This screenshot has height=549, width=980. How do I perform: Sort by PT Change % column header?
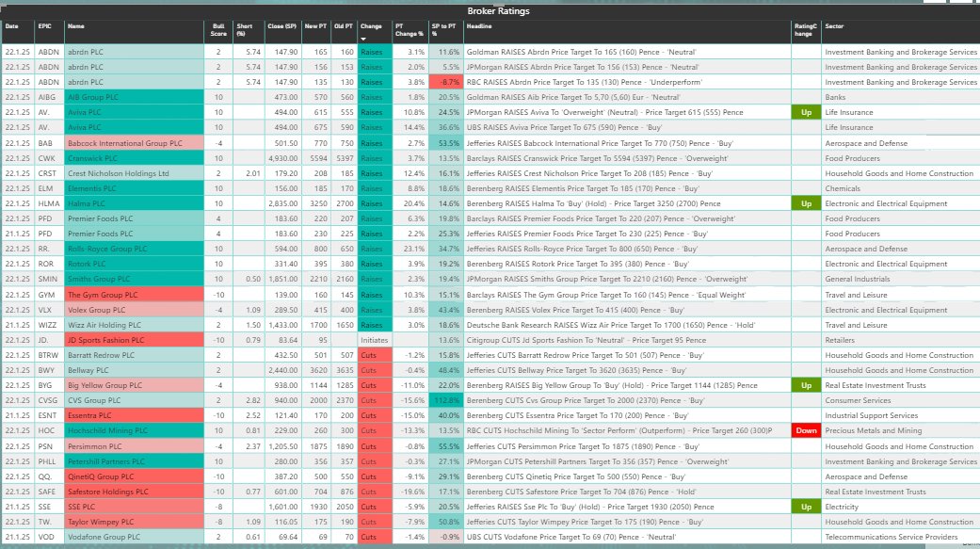(409, 30)
